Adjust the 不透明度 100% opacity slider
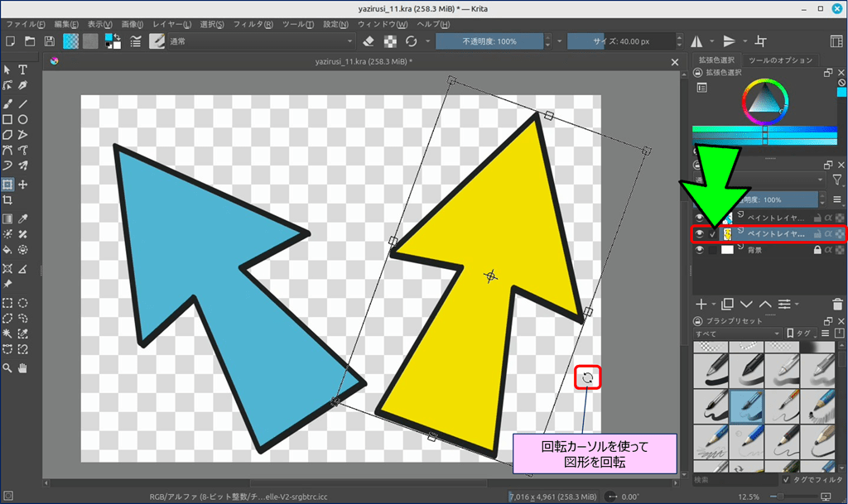848x504 pixels. [489, 41]
